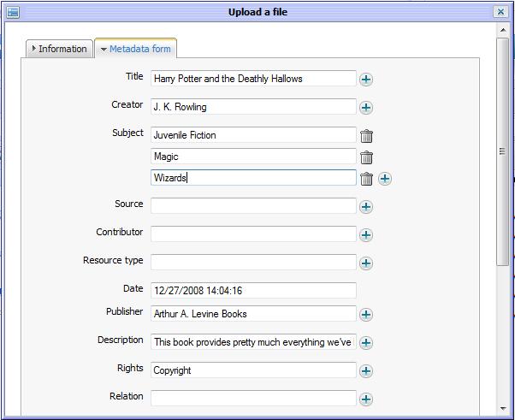Image resolution: width=515 pixels, height=420 pixels.
Task: Add another Publisher plus icon
Action: click(x=366, y=314)
